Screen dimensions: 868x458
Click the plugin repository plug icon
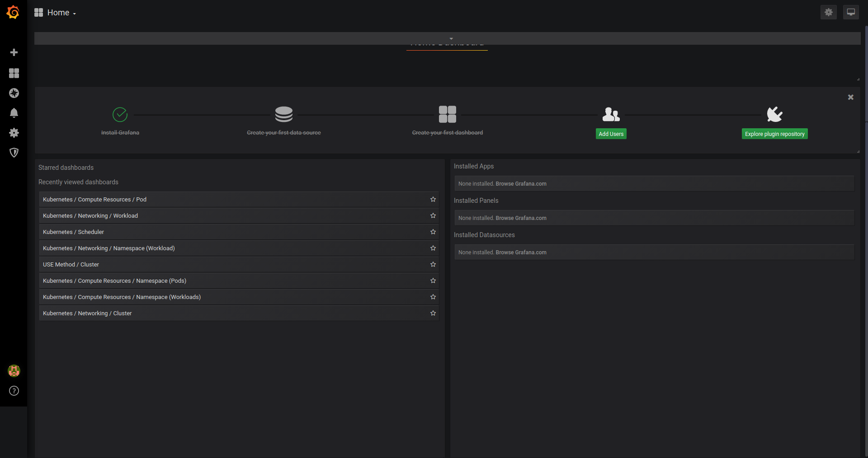pyautogui.click(x=775, y=114)
